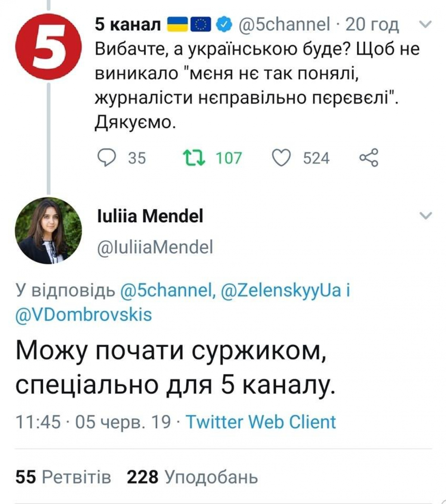Click the Twitter Web Client link

261,422
